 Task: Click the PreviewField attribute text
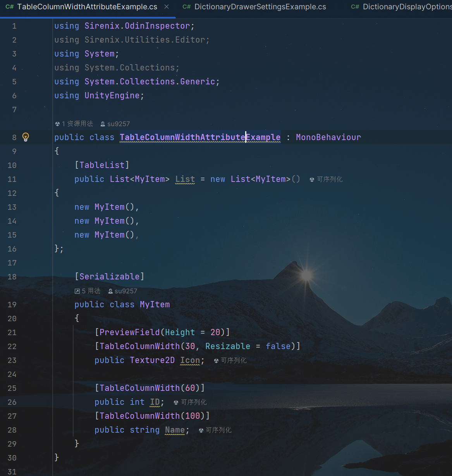tap(129, 332)
